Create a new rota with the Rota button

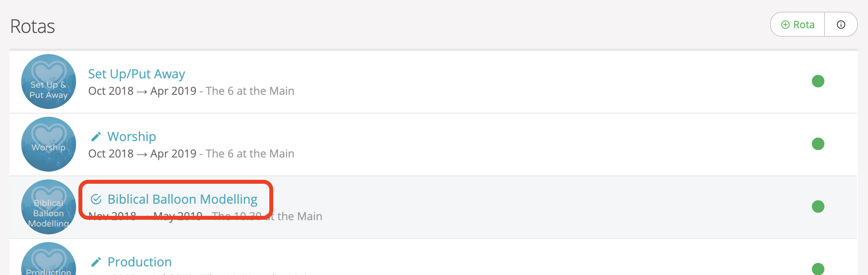796,24
